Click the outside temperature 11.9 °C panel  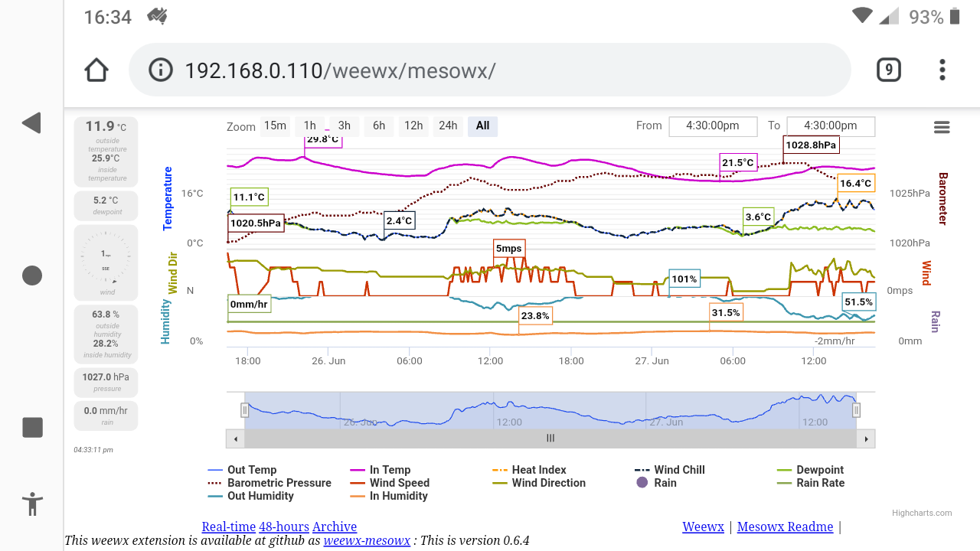click(x=106, y=152)
